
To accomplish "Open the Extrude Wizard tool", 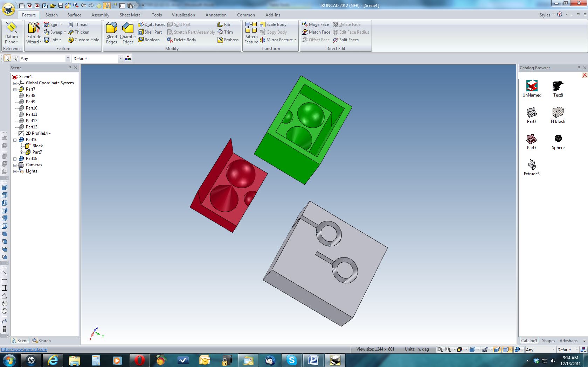I will click(x=34, y=33).
